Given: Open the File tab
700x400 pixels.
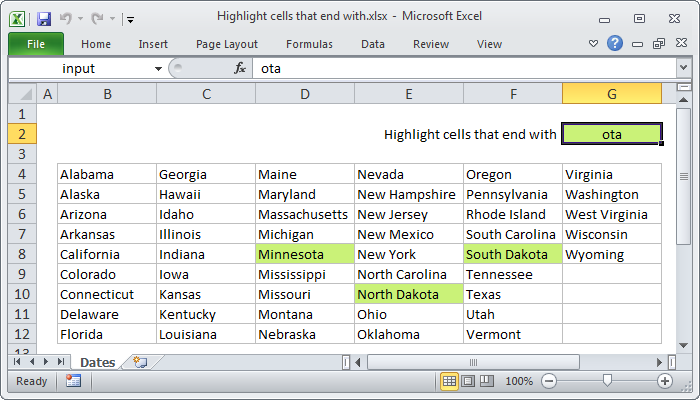Looking at the screenshot, I should click(x=36, y=44).
